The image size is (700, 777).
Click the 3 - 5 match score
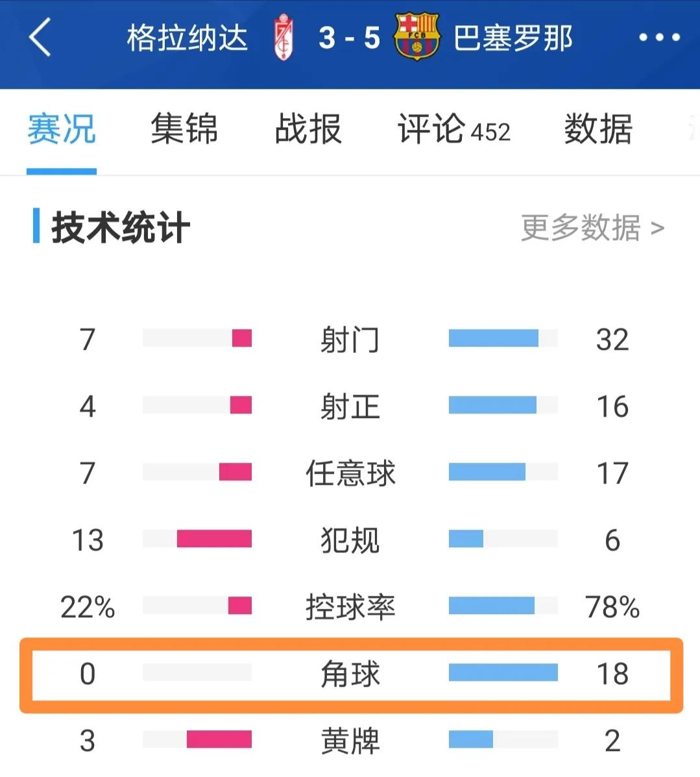point(348,38)
